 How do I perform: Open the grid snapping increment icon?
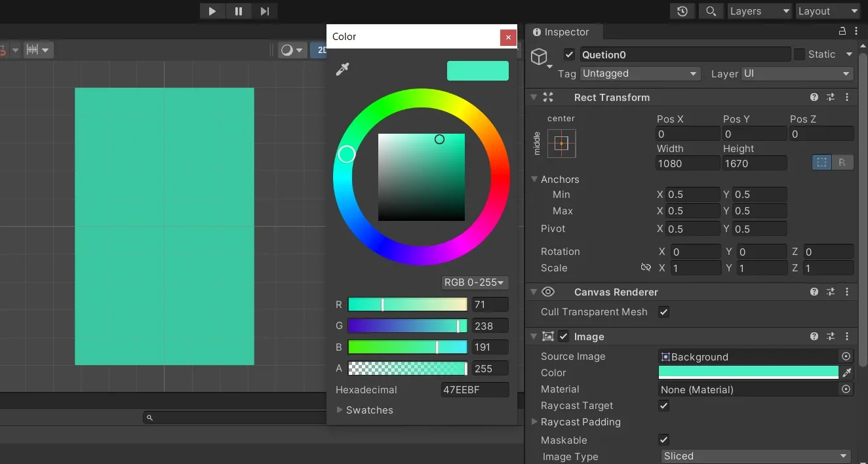coord(37,50)
